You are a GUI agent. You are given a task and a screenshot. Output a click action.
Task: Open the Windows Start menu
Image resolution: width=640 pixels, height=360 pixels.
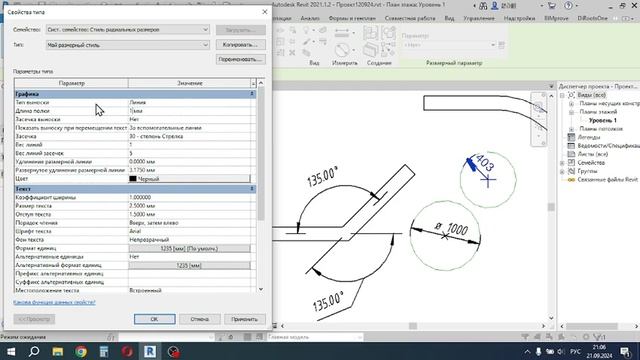(x=11, y=351)
